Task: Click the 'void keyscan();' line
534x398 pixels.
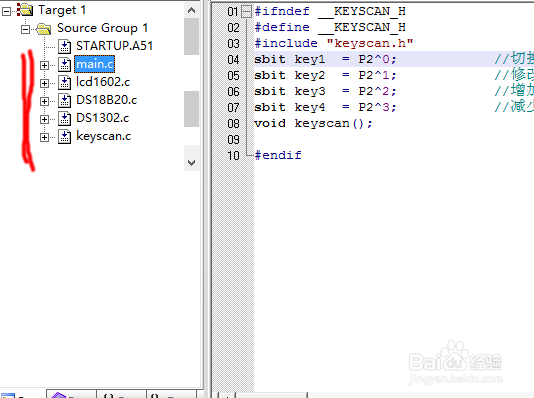Action: (314, 124)
